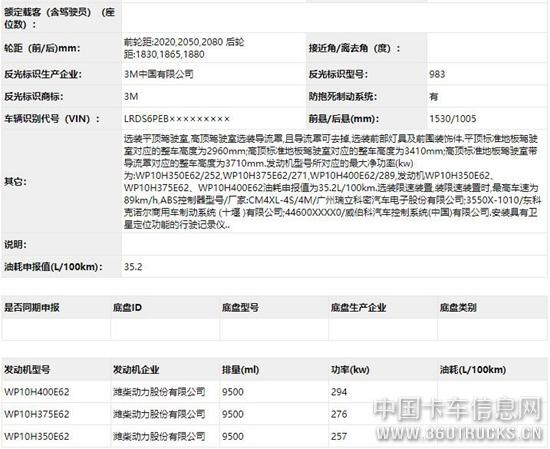Click the 底盘ID column header
The height and width of the screenshot is (449, 550).
pos(127,308)
